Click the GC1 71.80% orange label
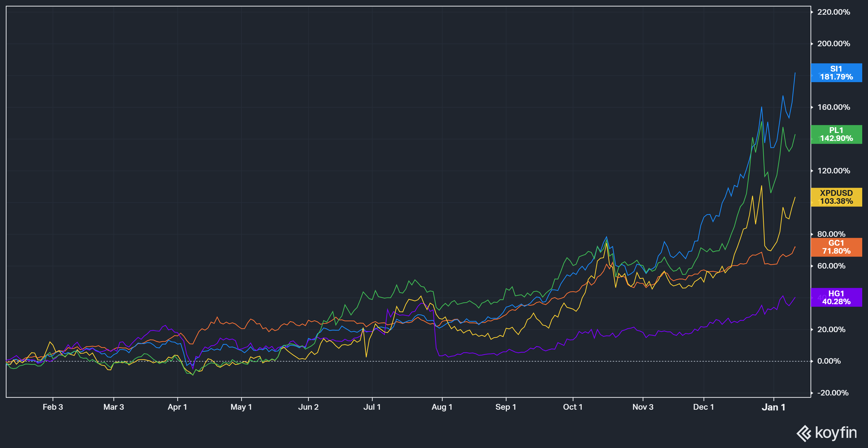 click(836, 247)
